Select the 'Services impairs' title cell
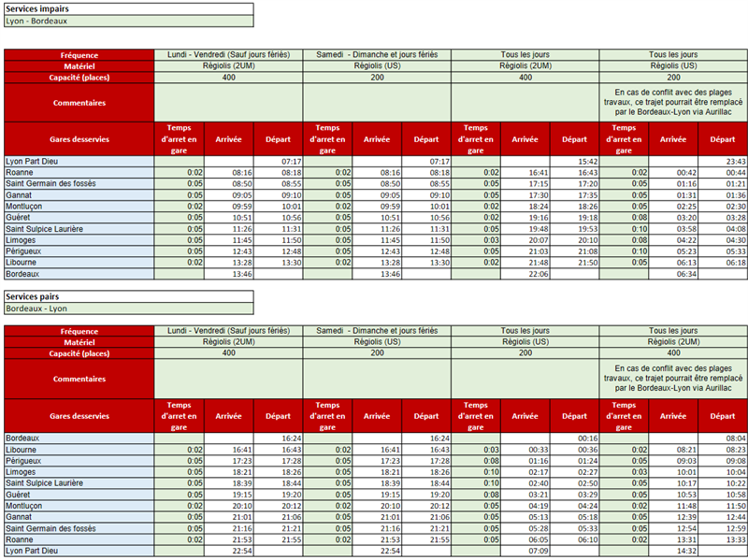The image size is (748, 560). pyautogui.click(x=128, y=8)
